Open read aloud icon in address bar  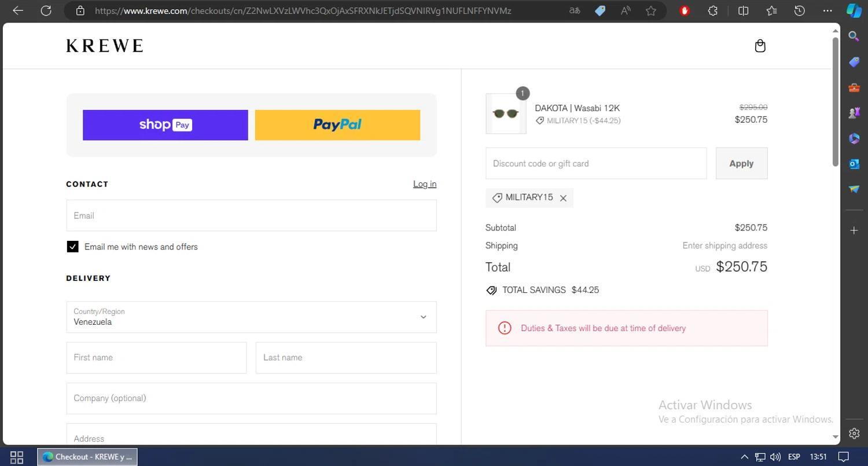[626, 10]
